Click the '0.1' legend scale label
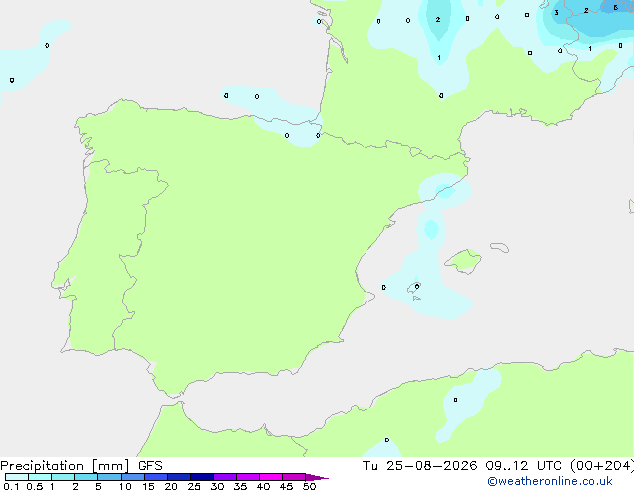 click(x=11, y=486)
